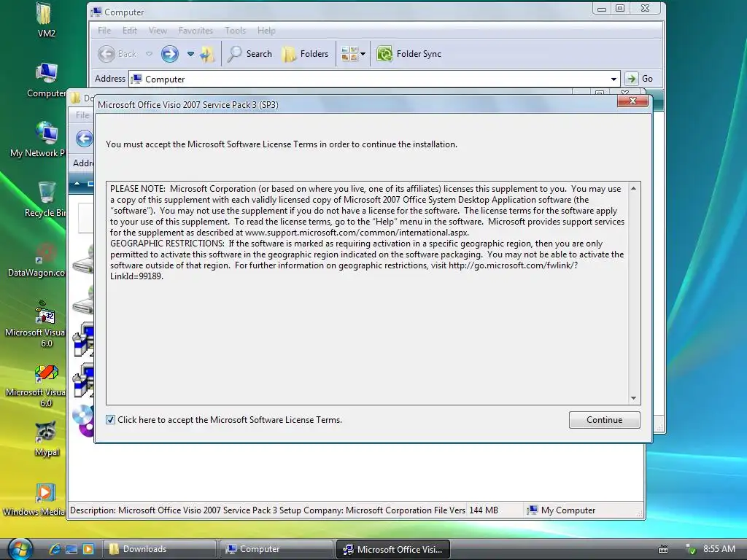The height and width of the screenshot is (560, 747).
Task: Open Help menu in Computer window
Action: [x=266, y=31]
